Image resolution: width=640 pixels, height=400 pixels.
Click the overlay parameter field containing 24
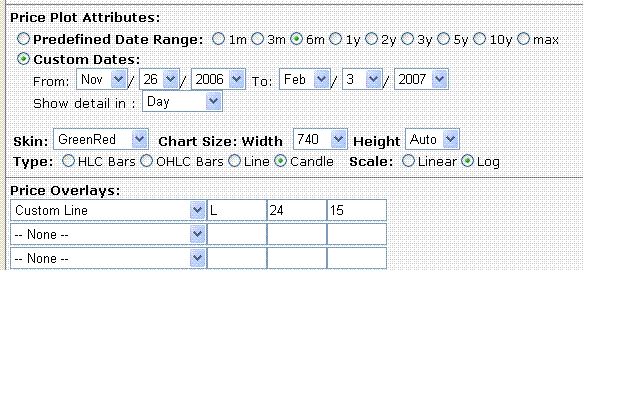point(297,210)
